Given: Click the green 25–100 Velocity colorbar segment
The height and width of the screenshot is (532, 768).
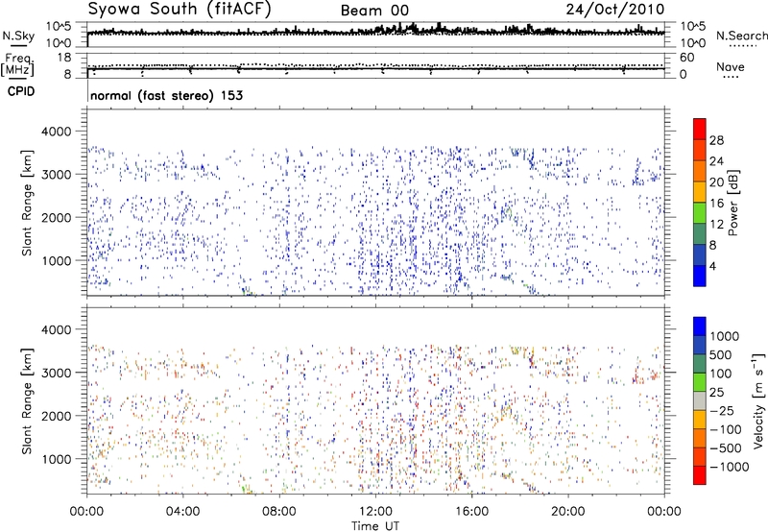Looking at the screenshot, I should [700, 382].
